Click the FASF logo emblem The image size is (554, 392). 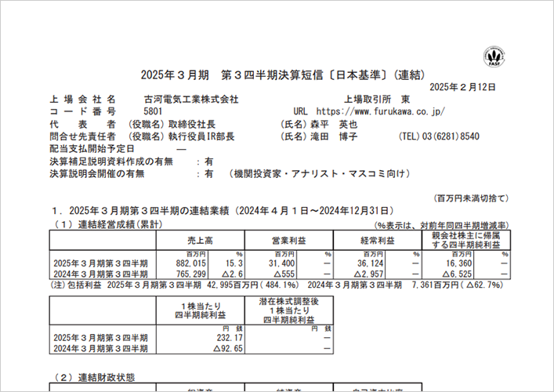coord(494,56)
